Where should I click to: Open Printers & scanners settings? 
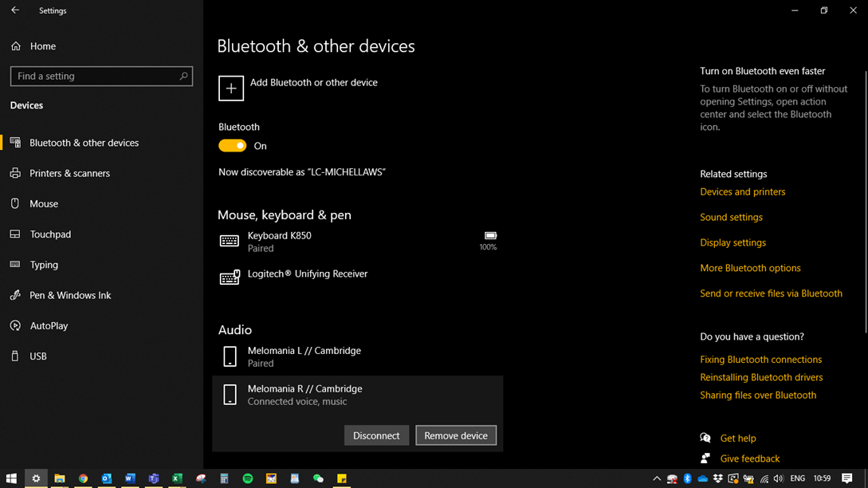69,173
